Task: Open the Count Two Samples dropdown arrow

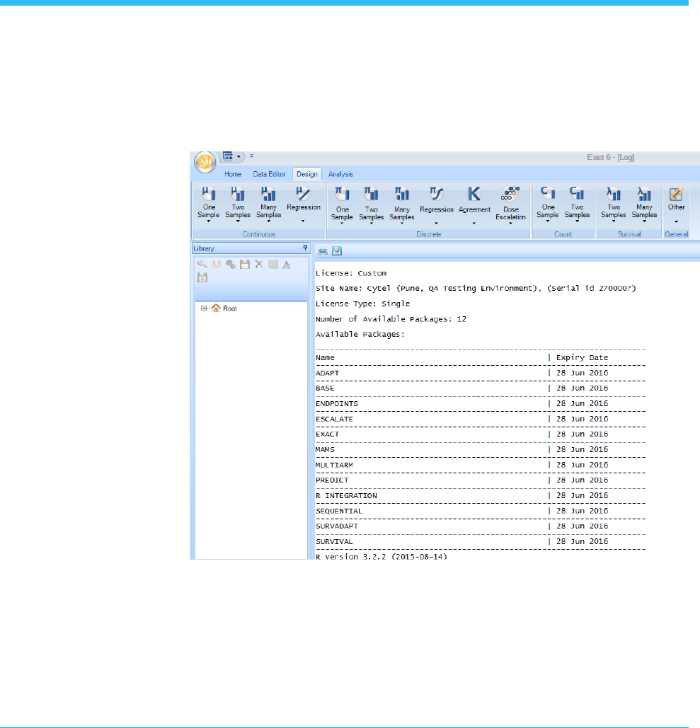Action: pos(577,221)
